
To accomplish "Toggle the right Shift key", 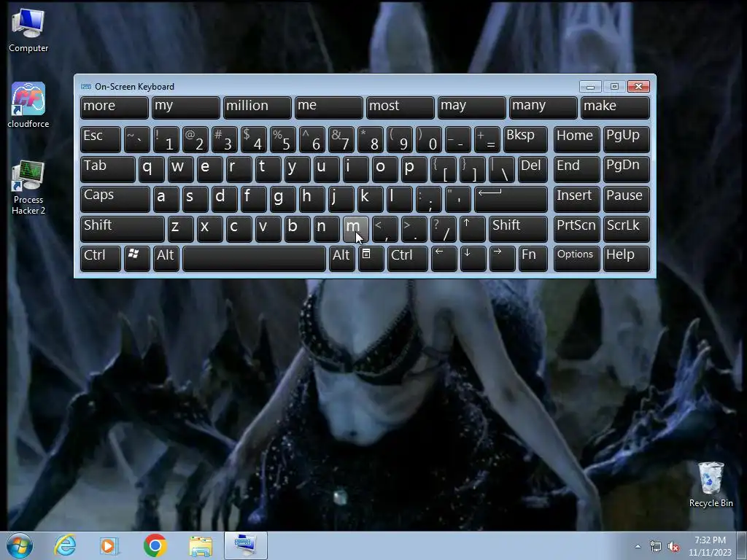I will click(518, 229).
